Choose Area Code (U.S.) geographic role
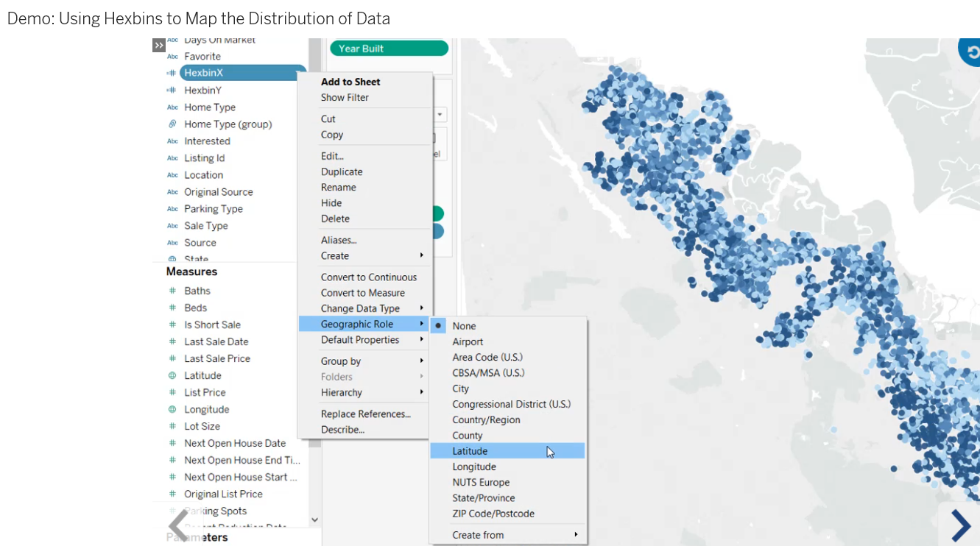The height and width of the screenshot is (546, 980). (508, 358)
